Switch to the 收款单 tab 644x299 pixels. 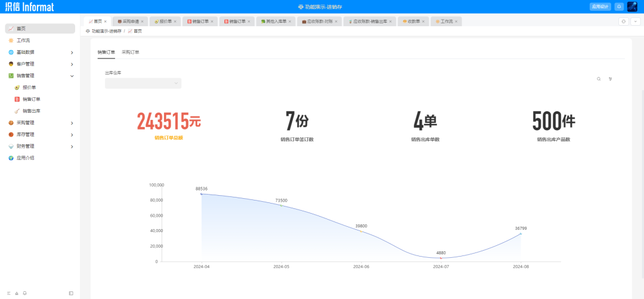click(414, 21)
